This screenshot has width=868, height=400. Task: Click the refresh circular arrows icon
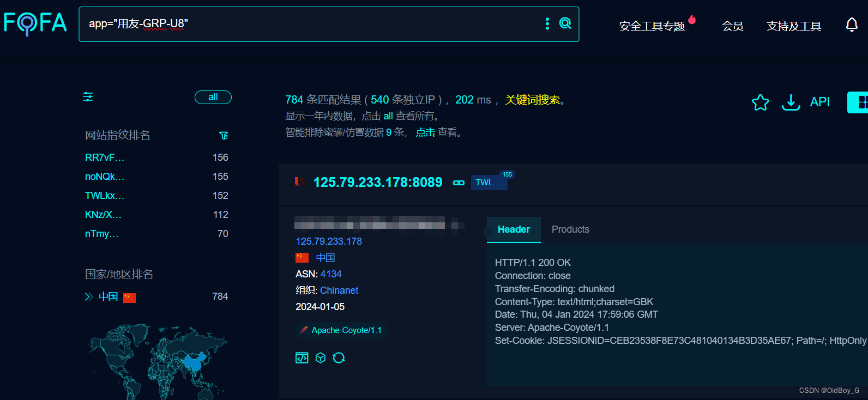click(339, 357)
